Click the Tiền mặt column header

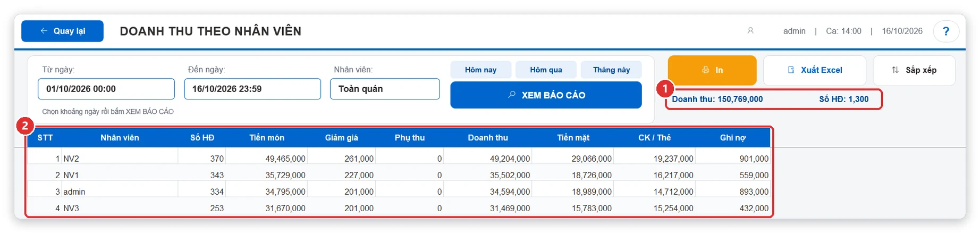tap(573, 138)
